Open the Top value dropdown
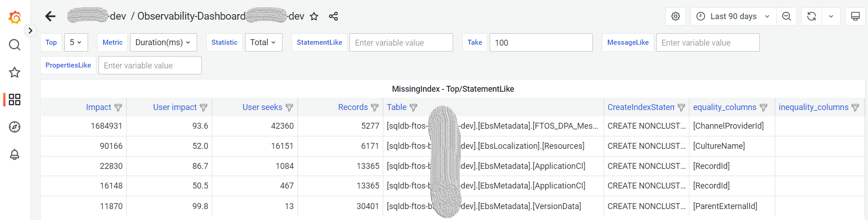868x220 pixels. point(76,42)
